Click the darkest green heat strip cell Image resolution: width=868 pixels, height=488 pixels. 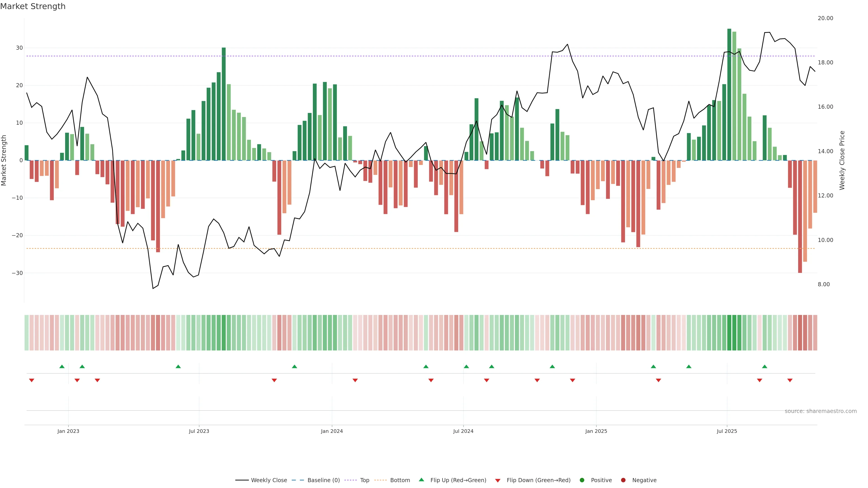tap(729, 333)
